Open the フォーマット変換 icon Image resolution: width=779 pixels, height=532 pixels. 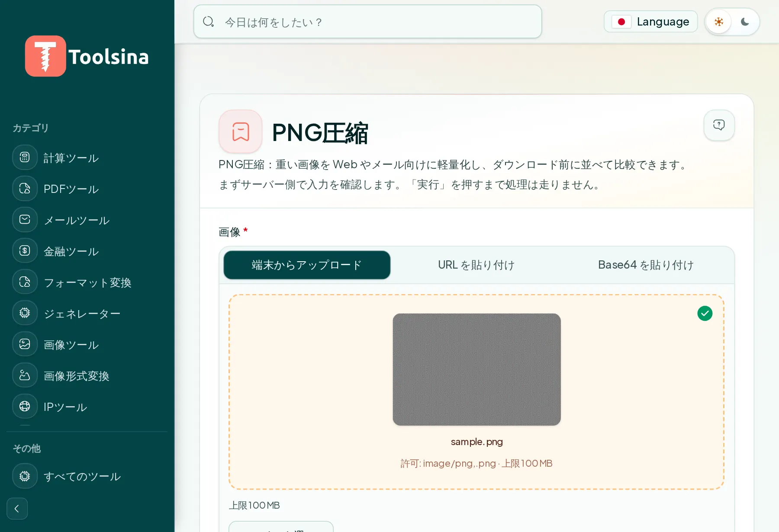click(25, 282)
